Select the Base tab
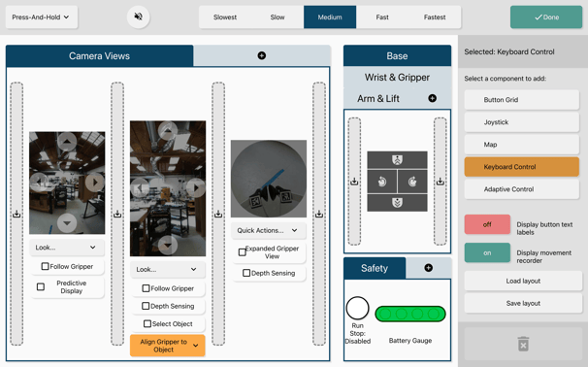Image resolution: width=588 pixels, height=367 pixels. [397, 56]
